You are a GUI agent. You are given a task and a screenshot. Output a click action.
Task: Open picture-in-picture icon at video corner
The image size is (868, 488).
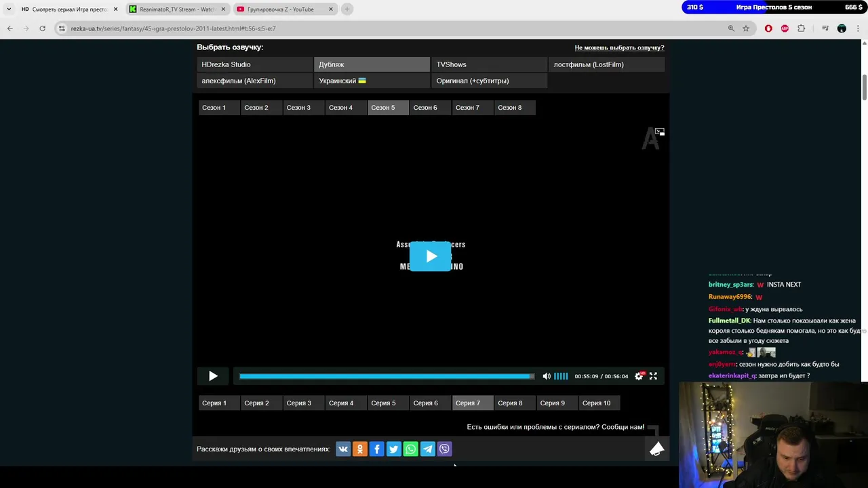[659, 131]
